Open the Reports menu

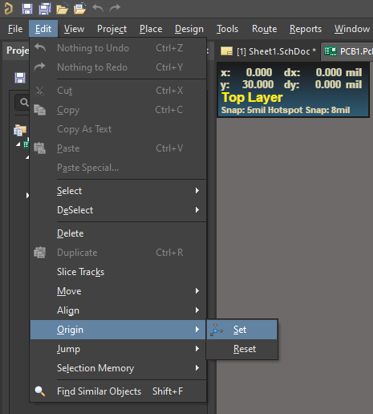pos(305,29)
